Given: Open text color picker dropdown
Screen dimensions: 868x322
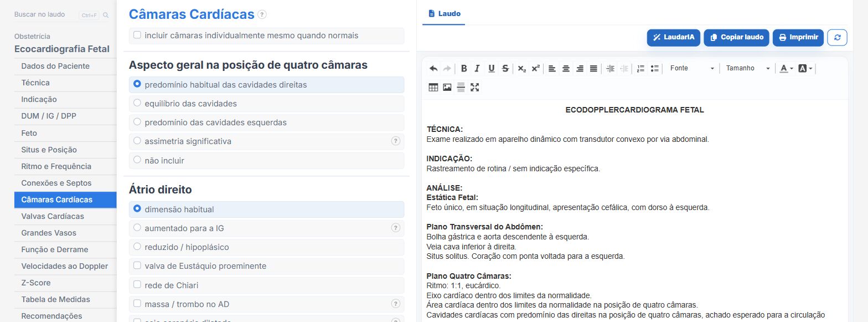Looking at the screenshot, I should (786, 69).
